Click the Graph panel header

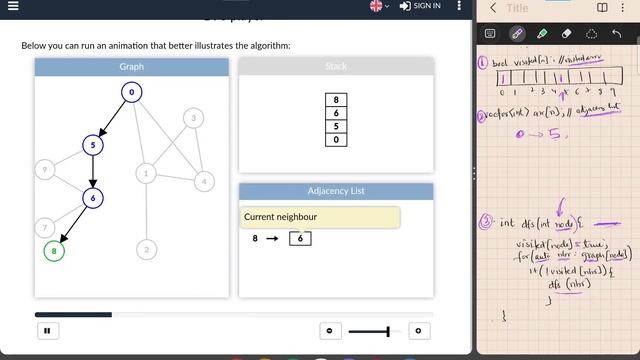pyautogui.click(x=131, y=67)
